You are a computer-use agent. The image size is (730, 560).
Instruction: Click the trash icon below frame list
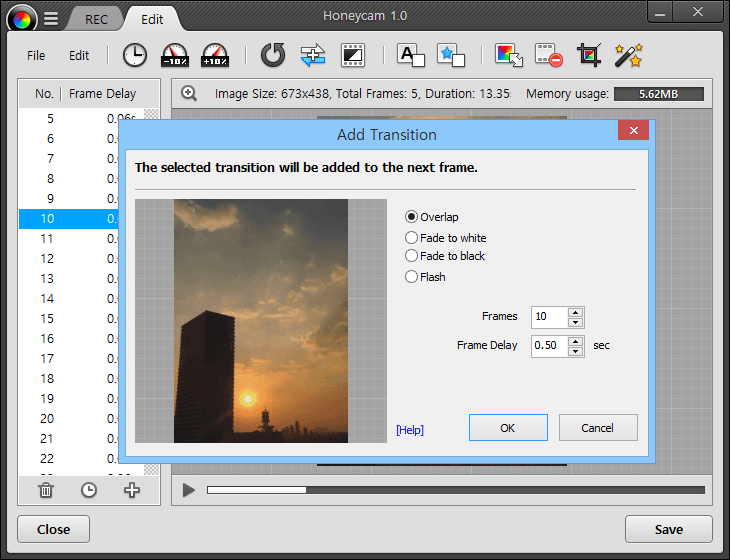(x=46, y=490)
